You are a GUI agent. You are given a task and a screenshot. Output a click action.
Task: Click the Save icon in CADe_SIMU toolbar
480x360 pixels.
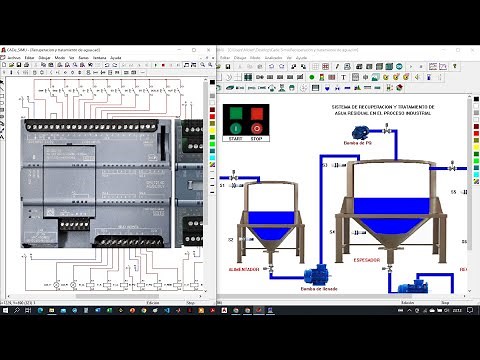(19, 65)
